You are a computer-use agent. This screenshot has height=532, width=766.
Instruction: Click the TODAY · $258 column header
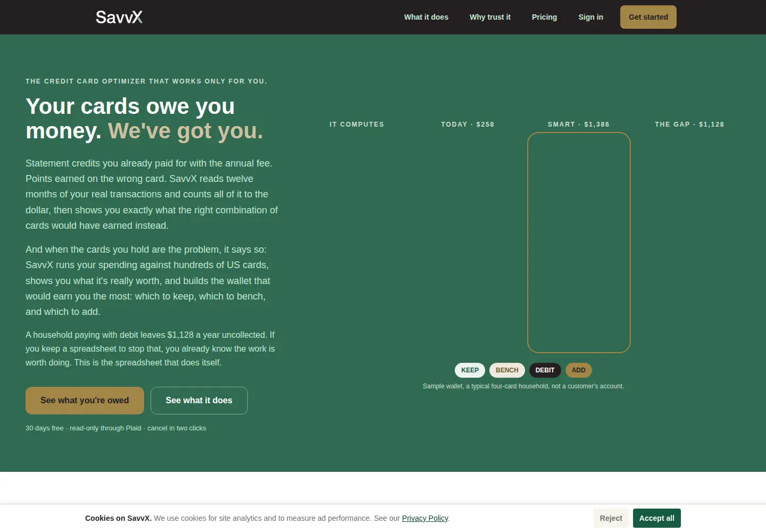point(468,124)
